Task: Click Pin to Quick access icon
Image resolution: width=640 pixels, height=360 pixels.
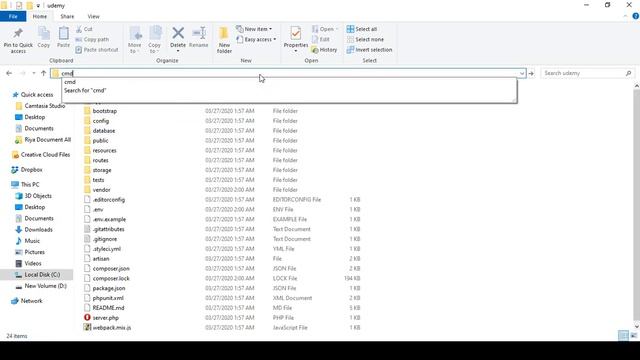Action: (x=18, y=40)
